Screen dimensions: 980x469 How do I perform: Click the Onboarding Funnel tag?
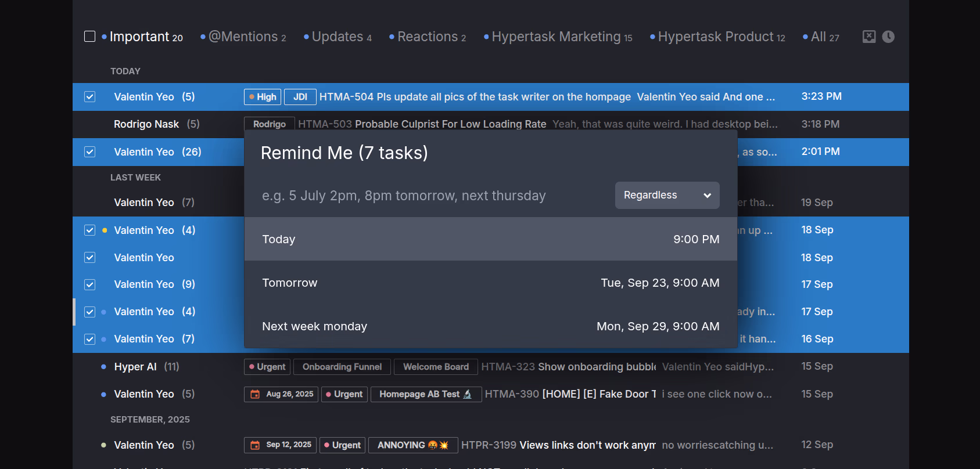(x=342, y=367)
